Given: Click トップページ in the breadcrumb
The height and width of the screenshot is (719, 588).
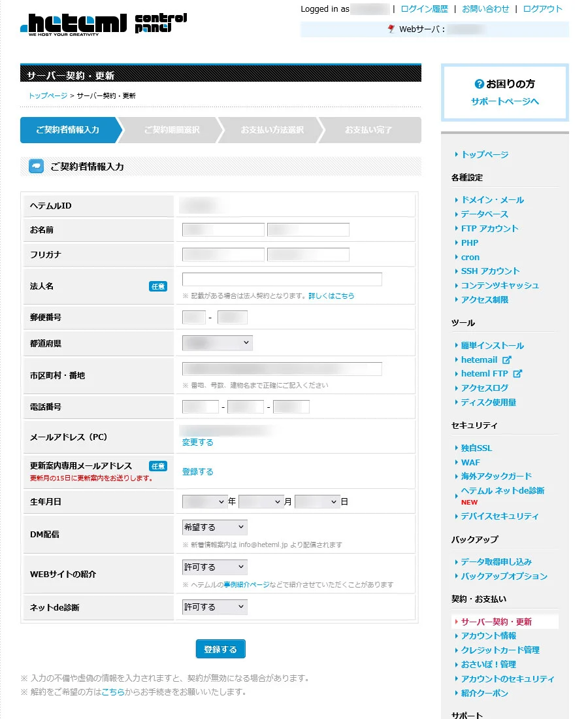Looking at the screenshot, I should tap(48, 96).
